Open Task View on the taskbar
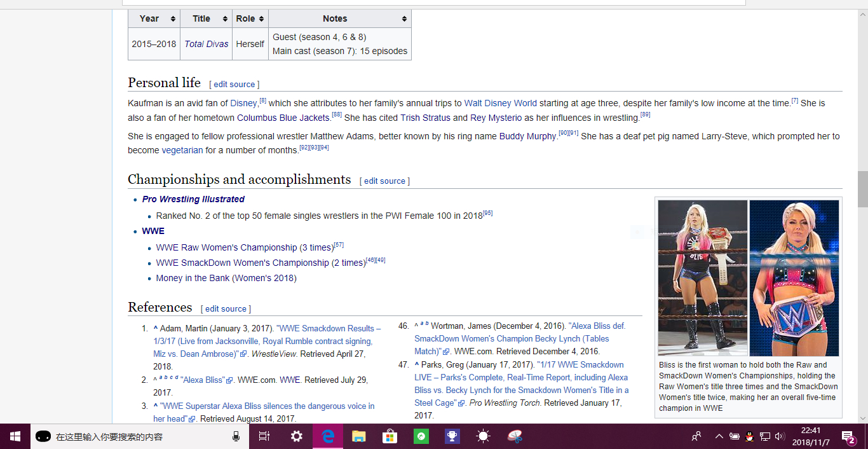 (264, 436)
